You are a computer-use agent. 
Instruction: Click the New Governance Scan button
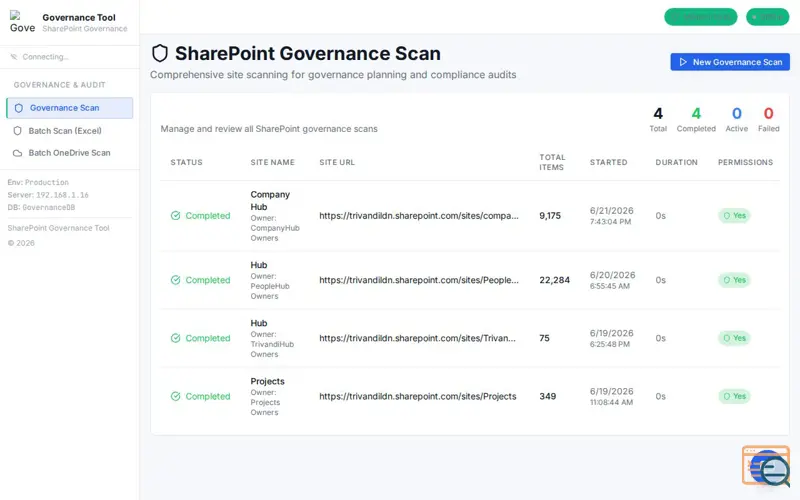[730, 62]
